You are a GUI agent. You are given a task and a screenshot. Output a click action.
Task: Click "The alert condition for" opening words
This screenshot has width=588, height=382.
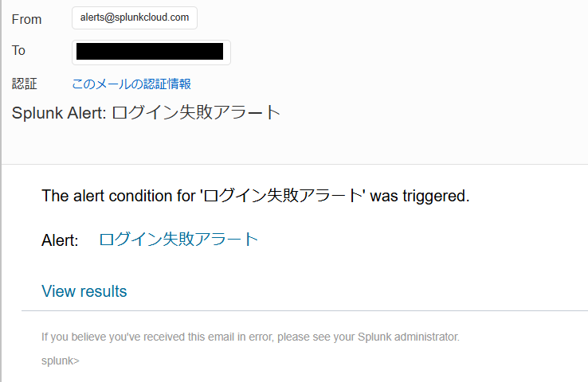[x=118, y=196]
